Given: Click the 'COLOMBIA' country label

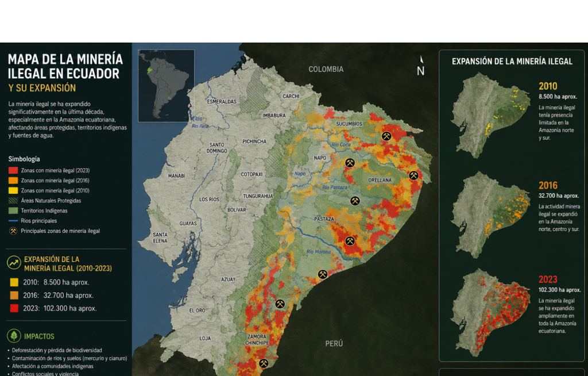Looking at the screenshot, I should pos(326,69).
